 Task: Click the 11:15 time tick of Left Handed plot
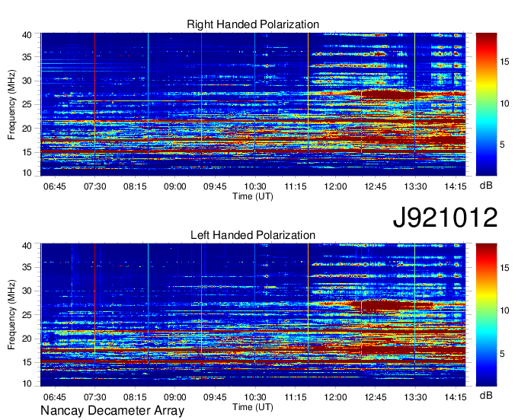coord(296,397)
